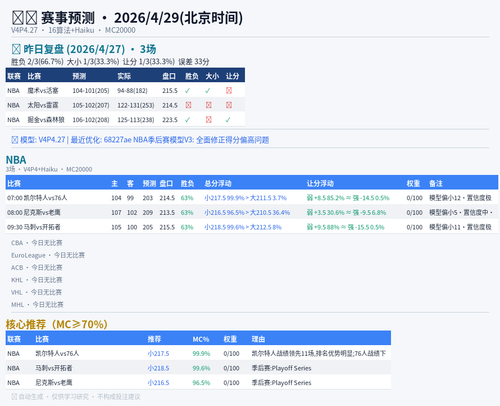Click 总分浮动 column header
The image size is (500, 406).
point(218,184)
